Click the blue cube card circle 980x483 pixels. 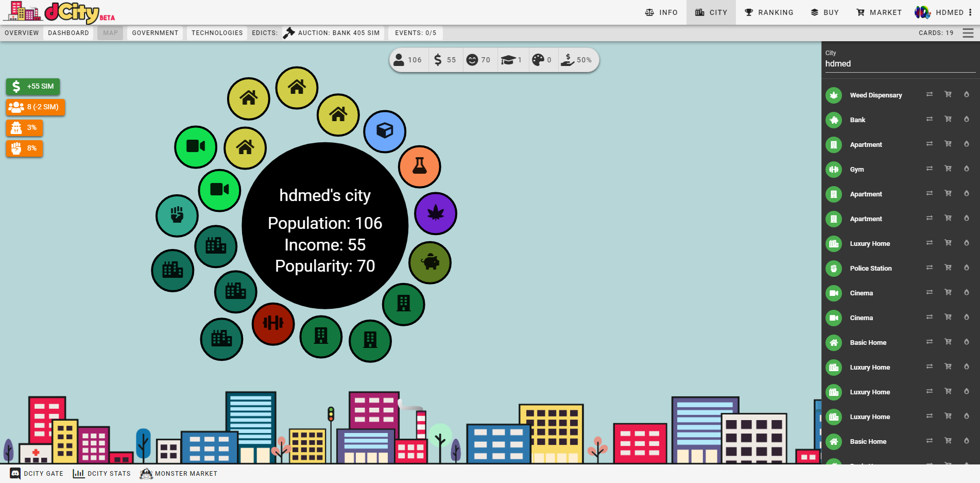[x=385, y=131]
